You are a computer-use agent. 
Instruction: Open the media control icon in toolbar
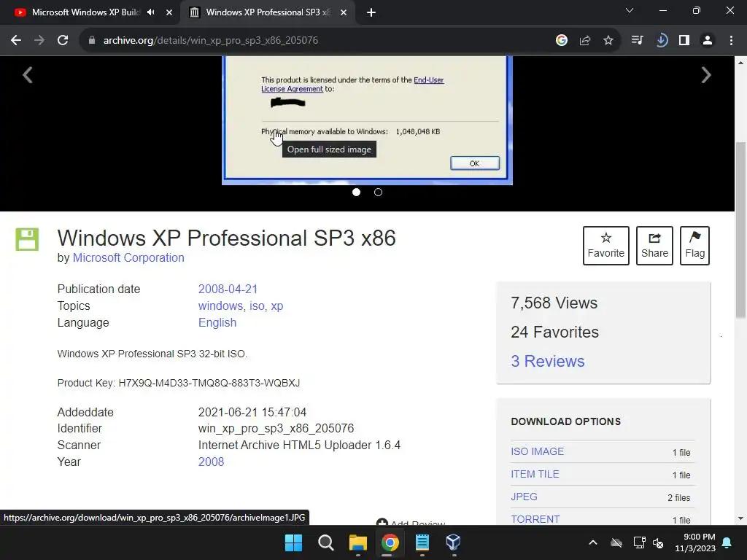637,41
